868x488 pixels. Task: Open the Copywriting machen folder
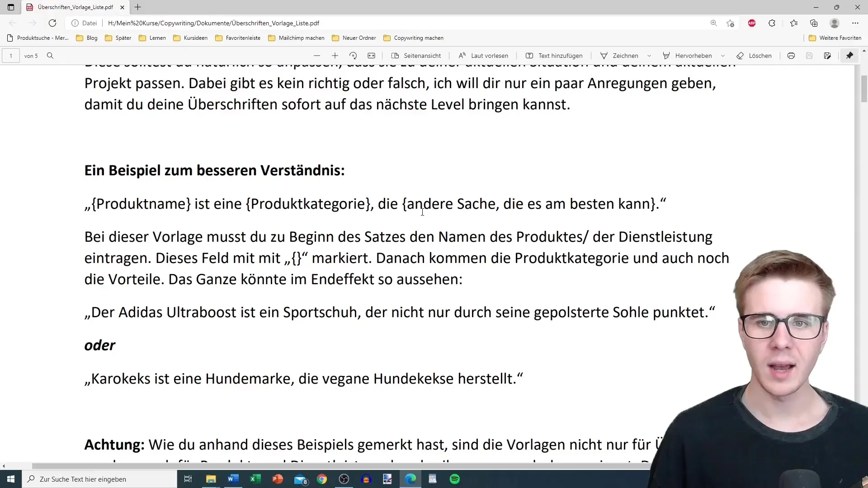(x=413, y=38)
